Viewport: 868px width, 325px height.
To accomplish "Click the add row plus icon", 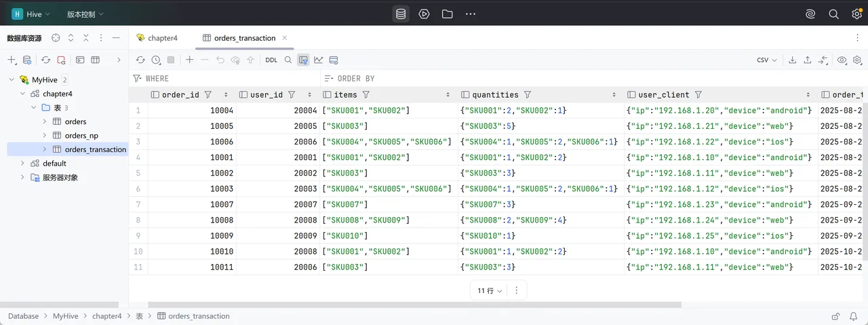I will (189, 60).
